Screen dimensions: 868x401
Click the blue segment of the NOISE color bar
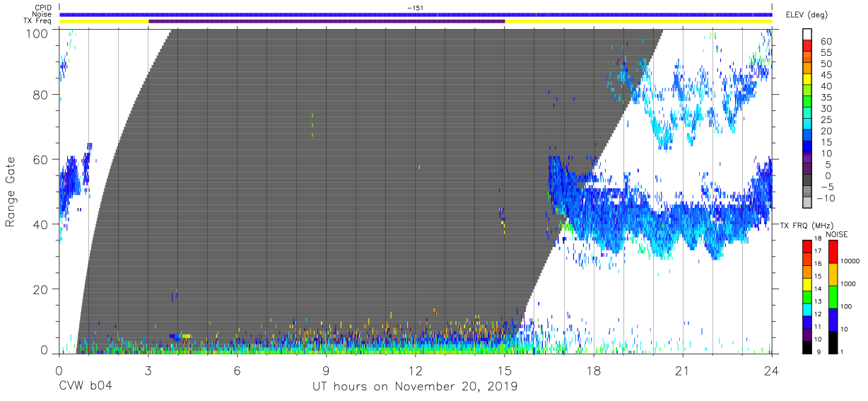click(x=833, y=320)
